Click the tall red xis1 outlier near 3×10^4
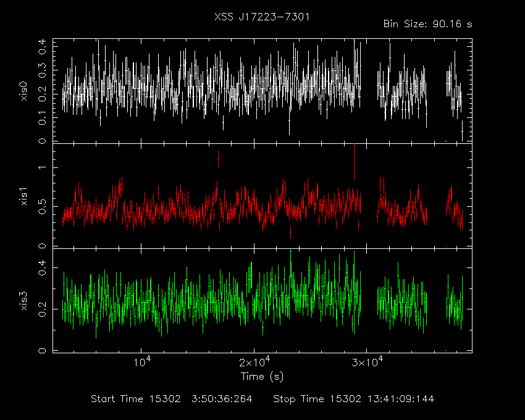The width and height of the screenshot is (525, 420). point(355,161)
